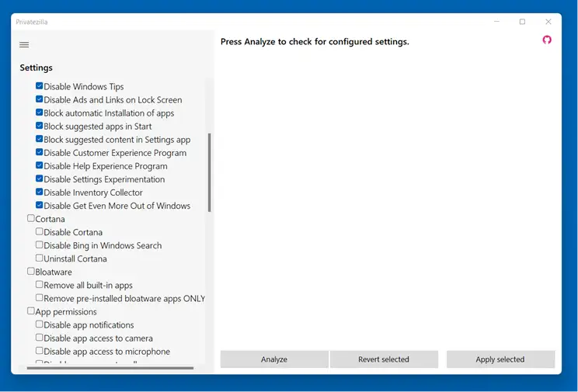The image size is (578, 392).
Task: Click the settings list vertical scrollbar thumb
Action: click(210, 172)
